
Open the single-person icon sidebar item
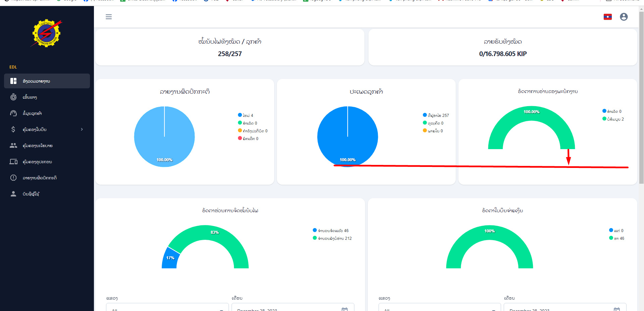click(x=47, y=194)
